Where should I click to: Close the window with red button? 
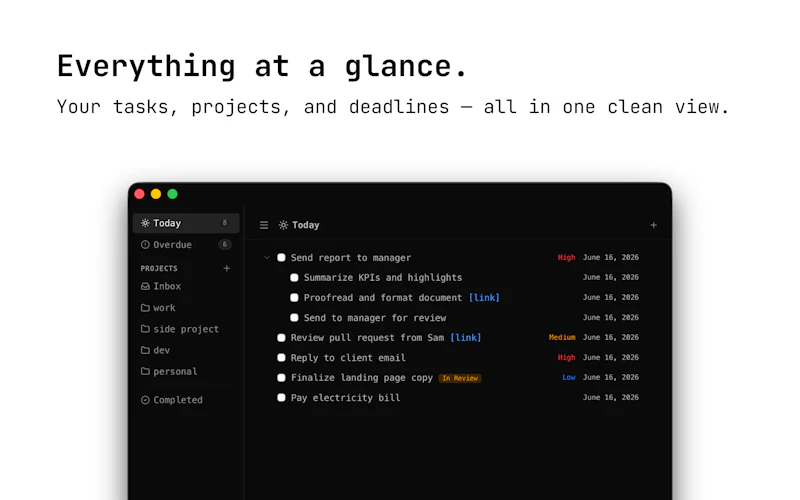139,194
